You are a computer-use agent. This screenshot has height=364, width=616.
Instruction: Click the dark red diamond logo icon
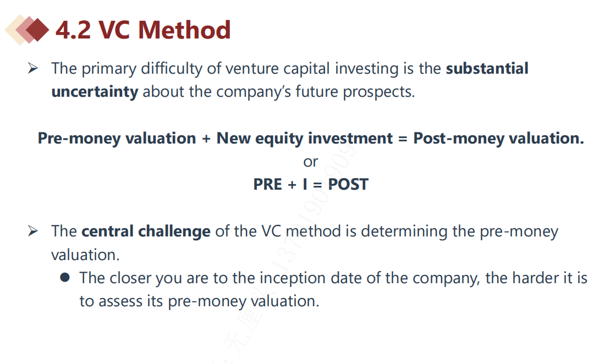coord(36,29)
